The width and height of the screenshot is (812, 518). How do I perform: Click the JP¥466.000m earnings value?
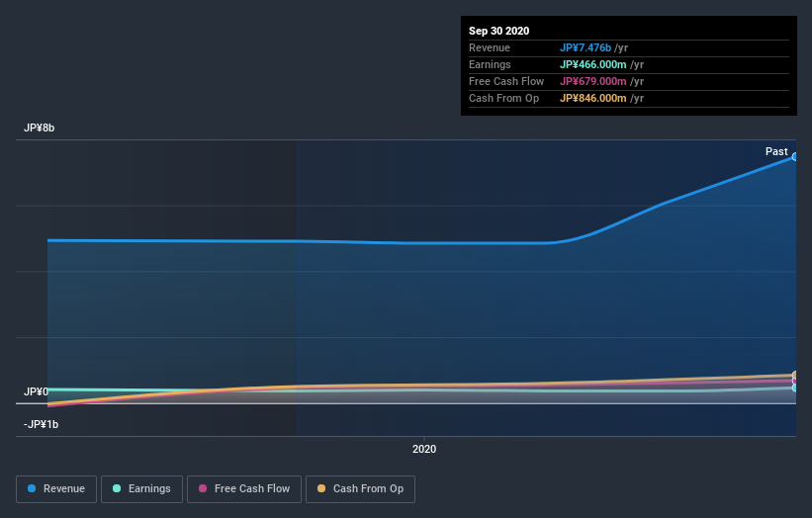click(x=593, y=64)
